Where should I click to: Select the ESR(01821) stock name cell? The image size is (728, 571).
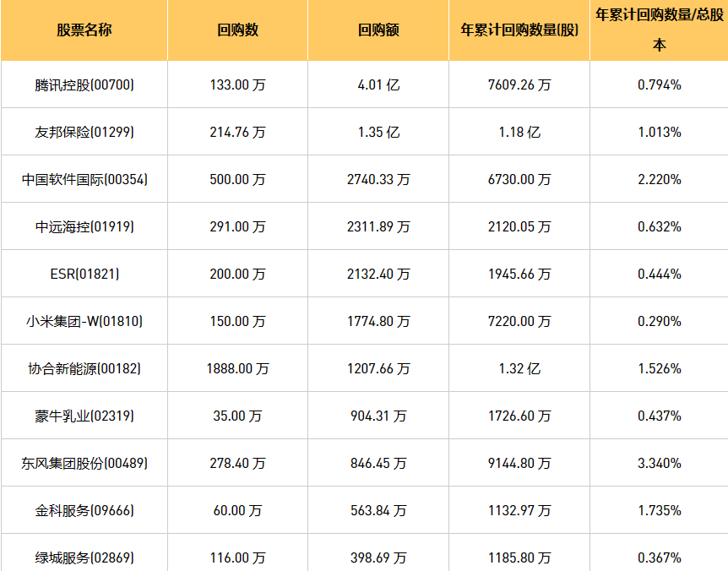pyautogui.click(x=84, y=274)
